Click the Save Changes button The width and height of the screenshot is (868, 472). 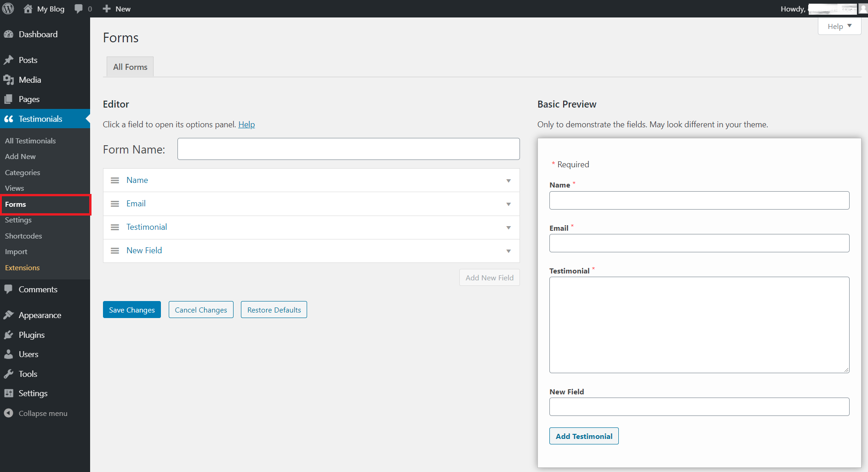coord(131,309)
